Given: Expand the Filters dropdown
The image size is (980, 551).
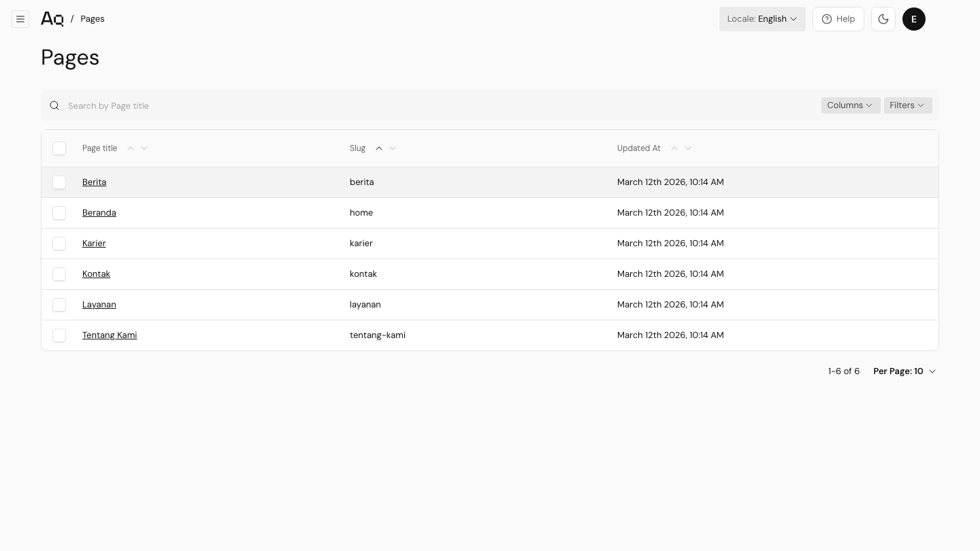Looking at the screenshot, I should [x=908, y=105].
